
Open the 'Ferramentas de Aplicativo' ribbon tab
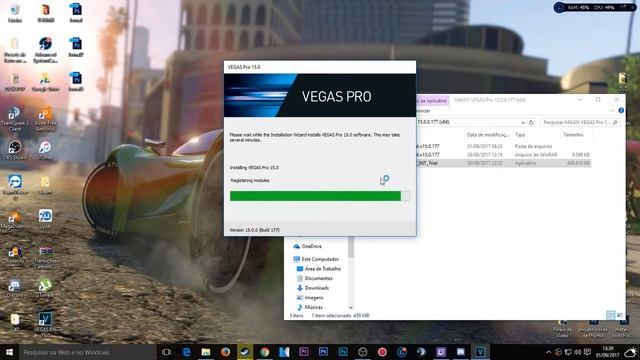[x=432, y=100]
